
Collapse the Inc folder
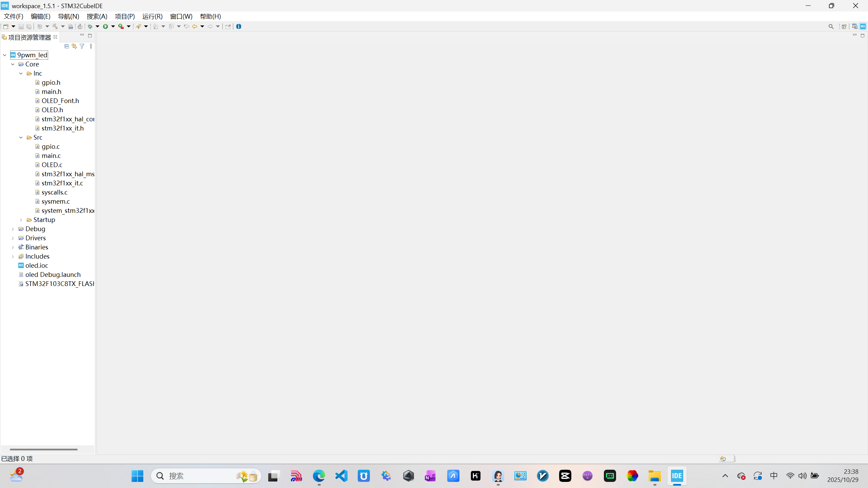[x=21, y=73]
